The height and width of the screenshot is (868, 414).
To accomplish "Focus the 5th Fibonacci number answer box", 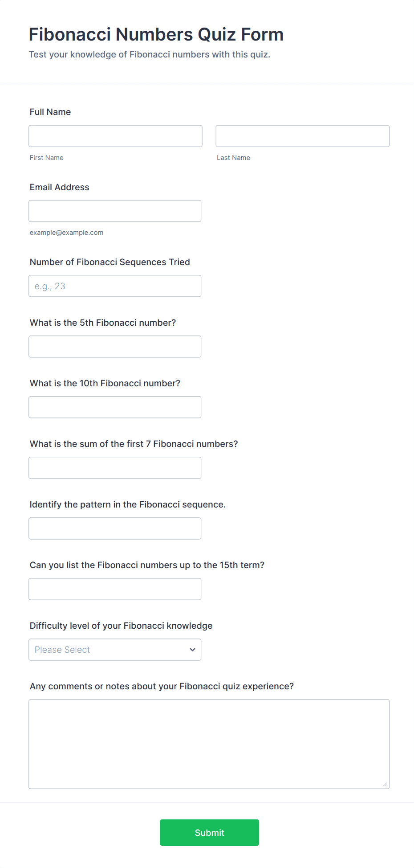I will coord(115,346).
